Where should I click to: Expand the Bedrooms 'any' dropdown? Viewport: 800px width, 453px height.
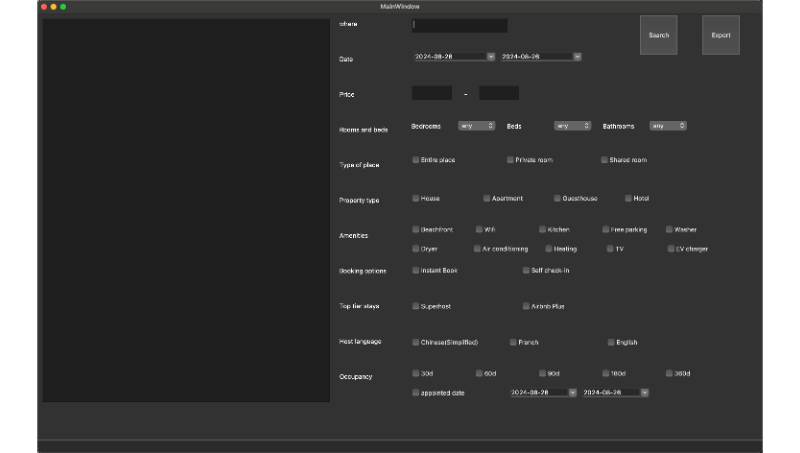click(476, 126)
